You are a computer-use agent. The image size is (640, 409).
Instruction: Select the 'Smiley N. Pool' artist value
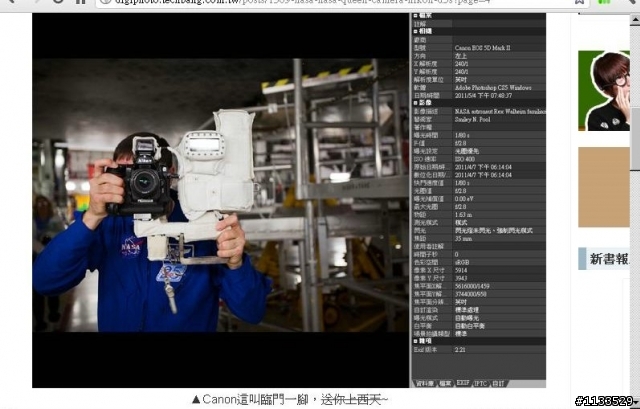point(472,119)
